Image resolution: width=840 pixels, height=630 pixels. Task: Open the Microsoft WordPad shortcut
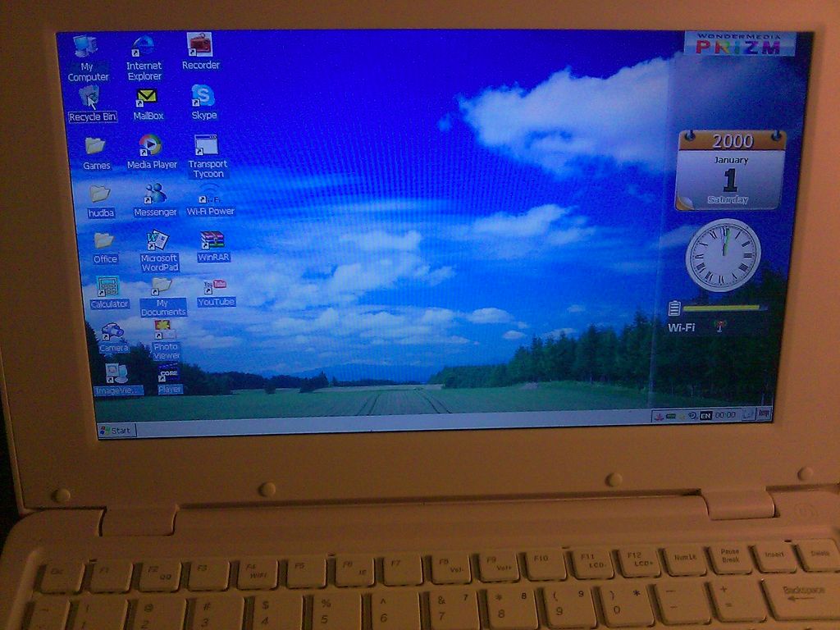(x=157, y=240)
